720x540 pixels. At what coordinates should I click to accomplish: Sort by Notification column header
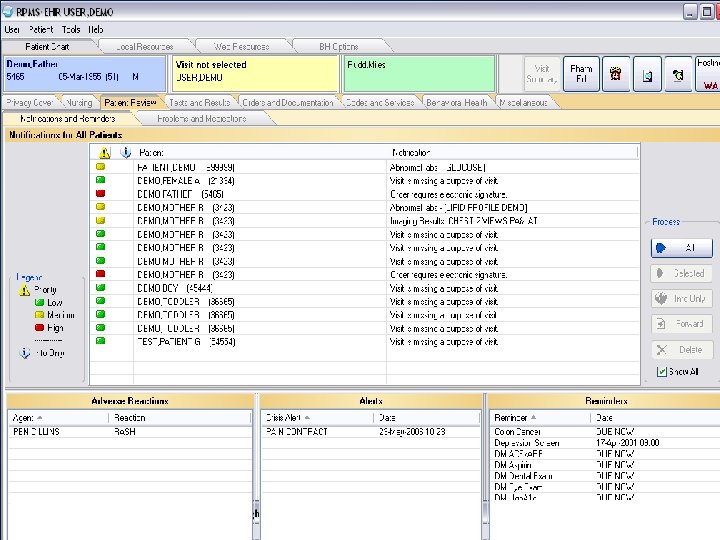[x=513, y=153]
